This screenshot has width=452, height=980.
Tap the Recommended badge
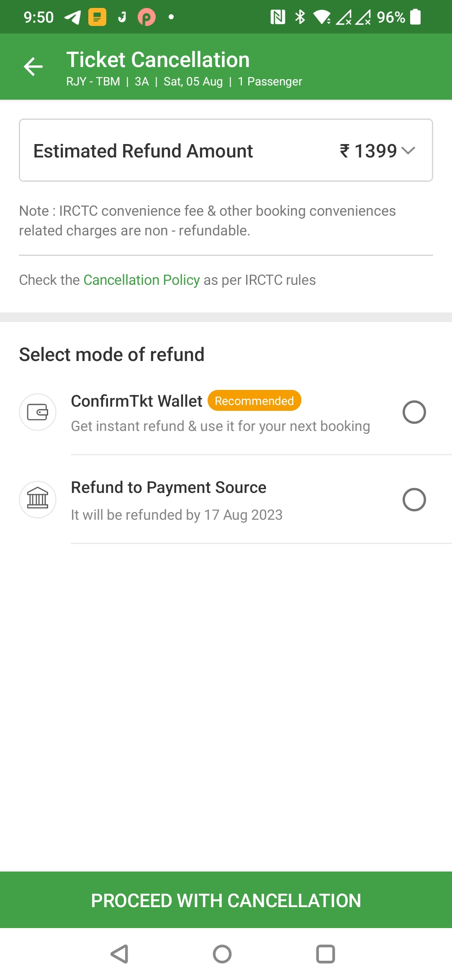click(x=254, y=401)
